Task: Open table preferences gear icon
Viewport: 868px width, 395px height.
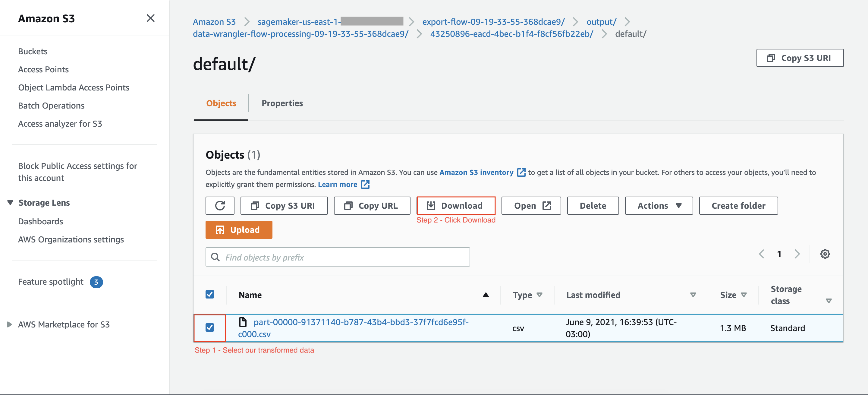Action: click(x=825, y=254)
